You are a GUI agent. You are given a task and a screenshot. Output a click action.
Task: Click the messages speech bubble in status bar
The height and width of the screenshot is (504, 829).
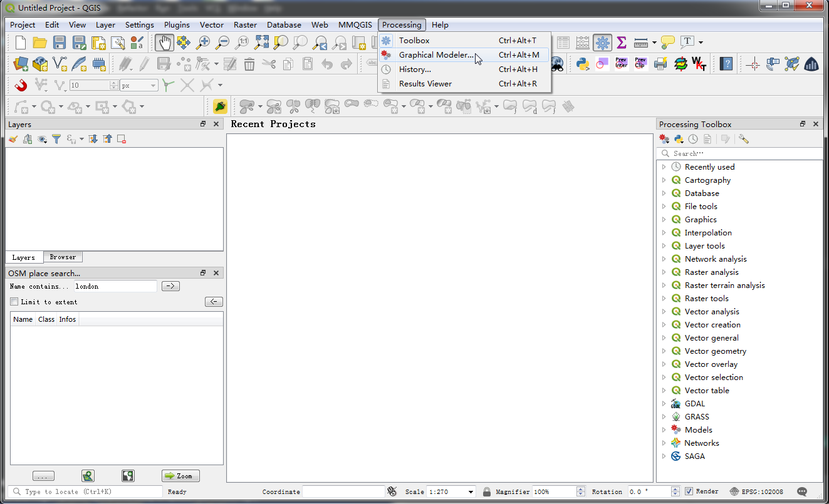click(803, 491)
